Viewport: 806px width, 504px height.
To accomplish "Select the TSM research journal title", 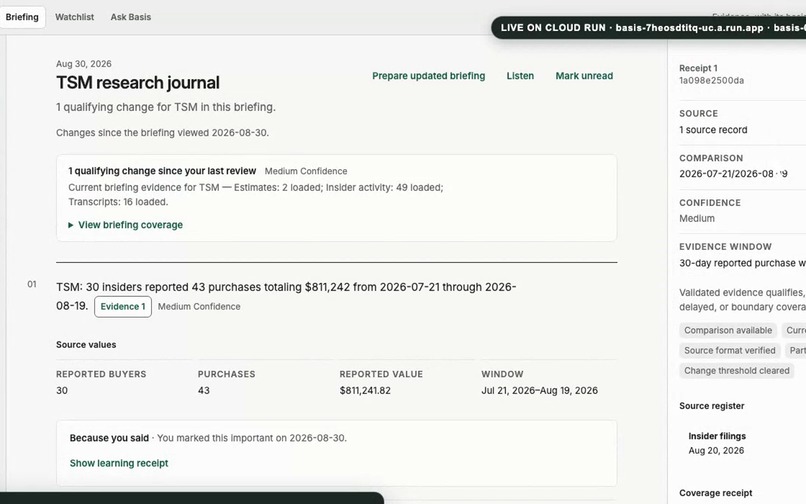I will [x=138, y=82].
